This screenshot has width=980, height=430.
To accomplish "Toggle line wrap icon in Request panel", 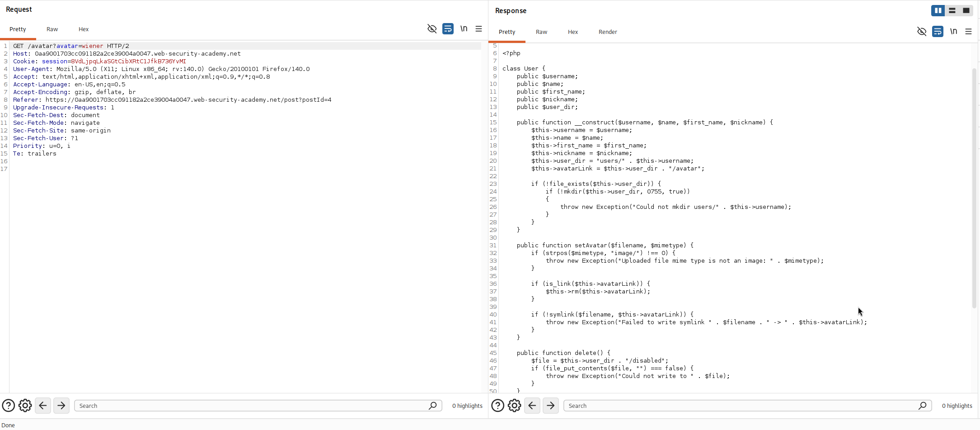I will point(448,29).
